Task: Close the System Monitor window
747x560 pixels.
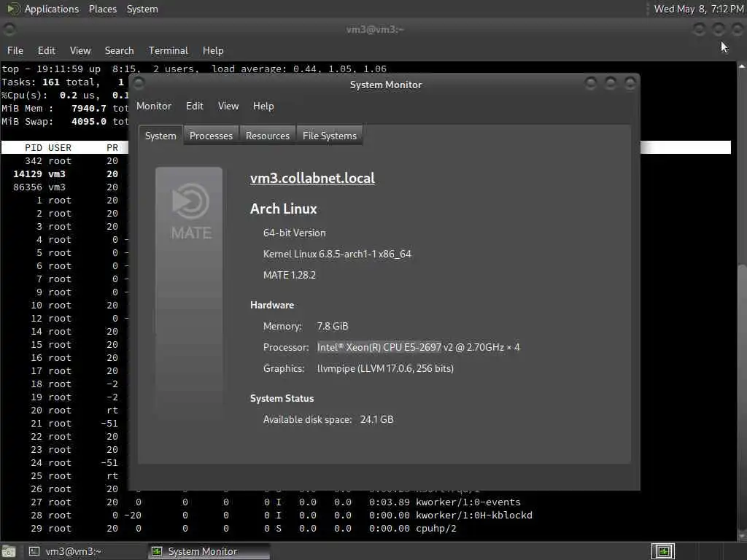Action: pos(630,84)
